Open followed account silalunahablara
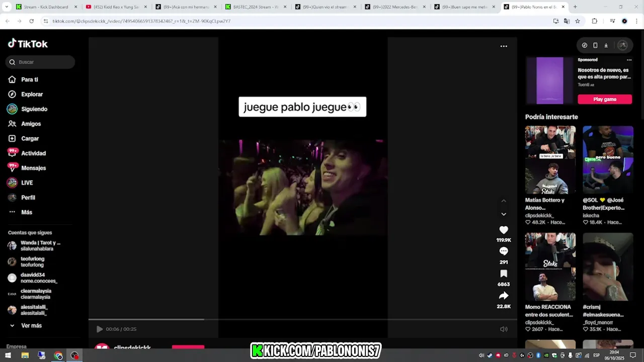The width and height of the screenshot is (644, 362). point(34,246)
